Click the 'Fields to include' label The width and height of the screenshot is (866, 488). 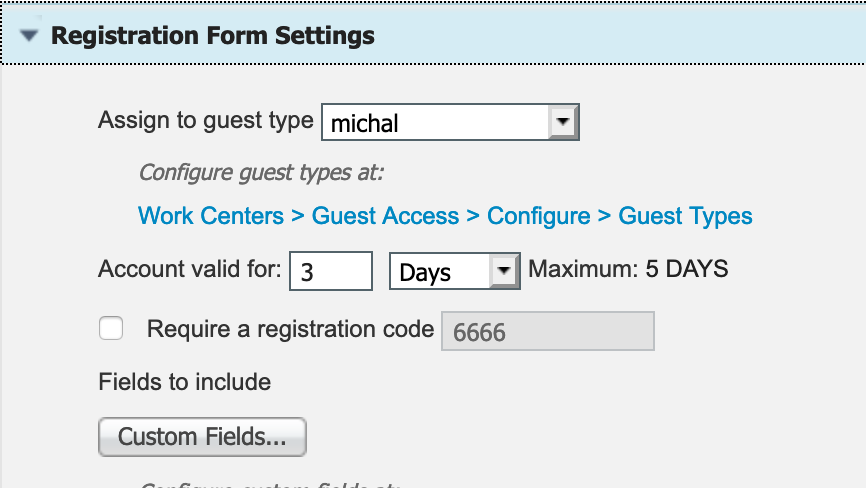[184, 382]
